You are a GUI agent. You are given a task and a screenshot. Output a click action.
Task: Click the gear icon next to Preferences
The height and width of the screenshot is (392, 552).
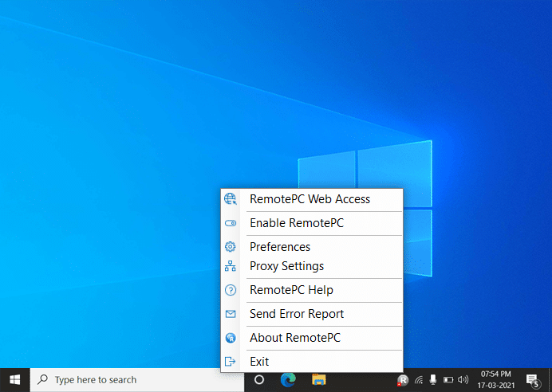pos(231,247)
